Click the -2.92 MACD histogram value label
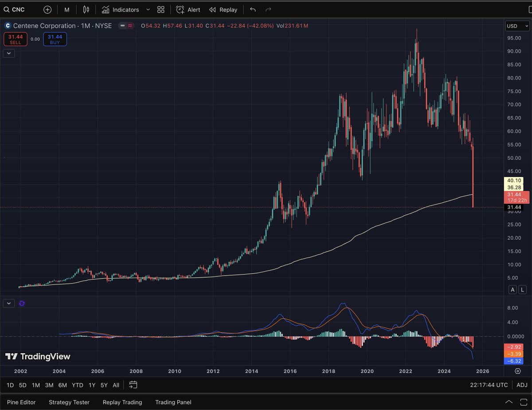The width and height of the screenshot is (532, 410). pyautogui.click(x=514, y=347)
